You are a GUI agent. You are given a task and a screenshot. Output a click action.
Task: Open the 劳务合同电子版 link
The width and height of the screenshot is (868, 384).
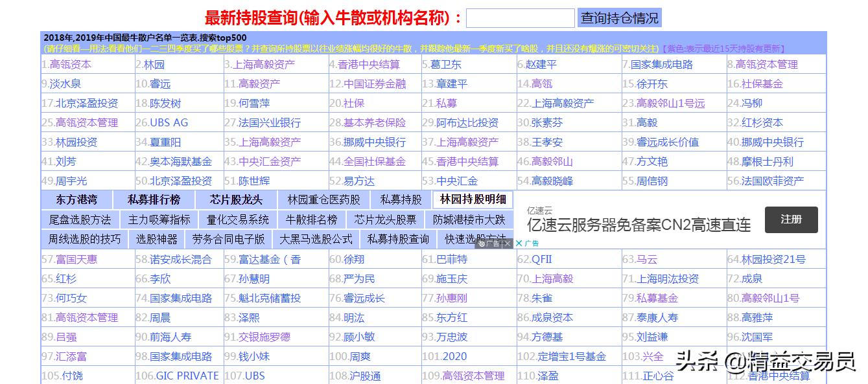point(229,239)
